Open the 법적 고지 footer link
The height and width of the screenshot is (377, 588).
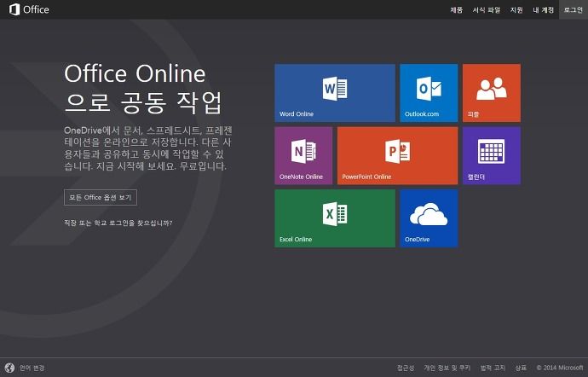(493, 368)
